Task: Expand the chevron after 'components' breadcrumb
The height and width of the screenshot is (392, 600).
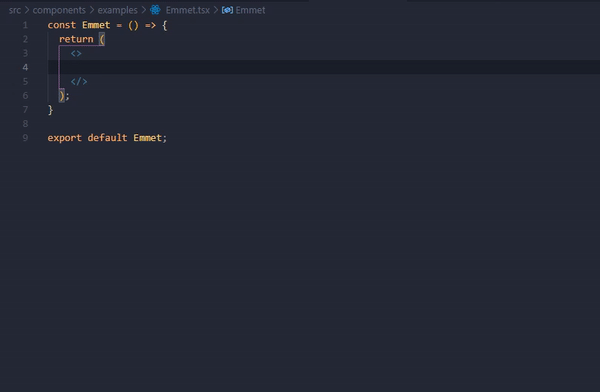Action: tap(92, 10)
